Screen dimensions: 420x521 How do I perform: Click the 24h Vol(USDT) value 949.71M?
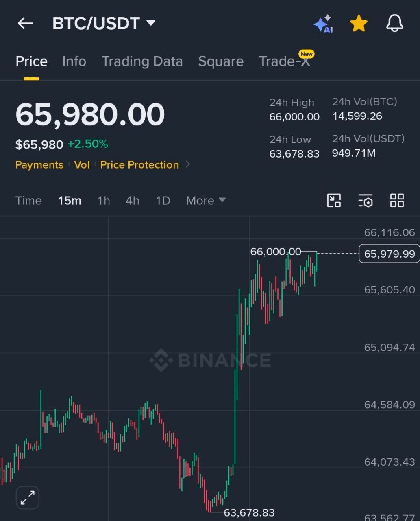point(354,153)
